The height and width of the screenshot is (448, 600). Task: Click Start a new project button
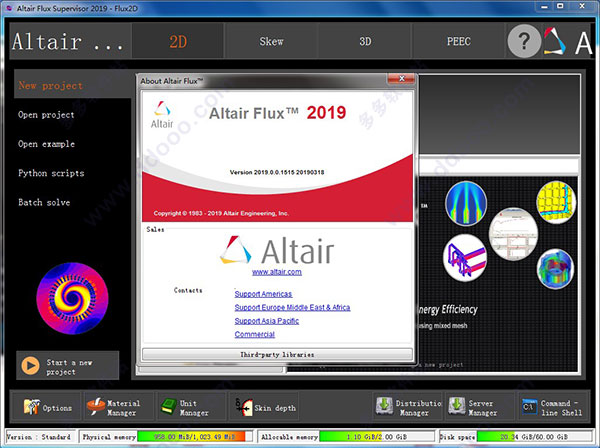point(68,366)
